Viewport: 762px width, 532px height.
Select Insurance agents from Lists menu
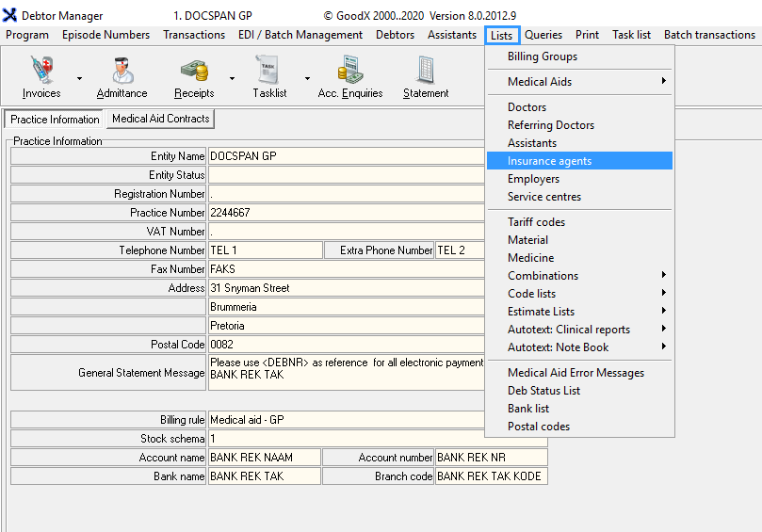(549, 161)
